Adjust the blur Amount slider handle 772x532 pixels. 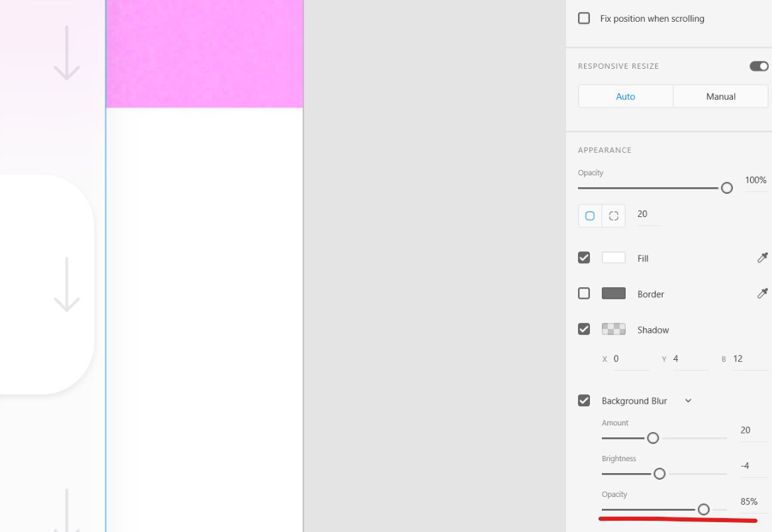coord(653,438)
